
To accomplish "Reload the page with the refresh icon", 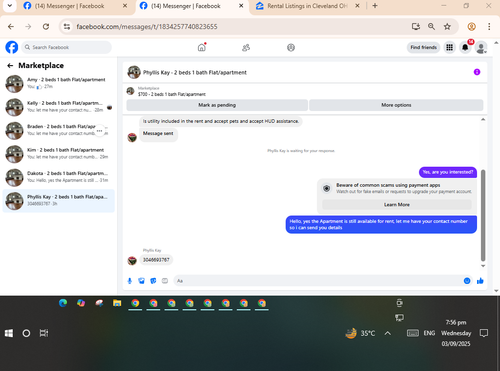I will pos(46,27).
